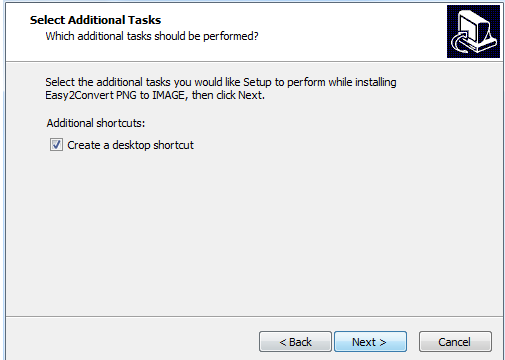Proceed with the "Next >" button
505x360 pixels.
[x=370, y=342]
